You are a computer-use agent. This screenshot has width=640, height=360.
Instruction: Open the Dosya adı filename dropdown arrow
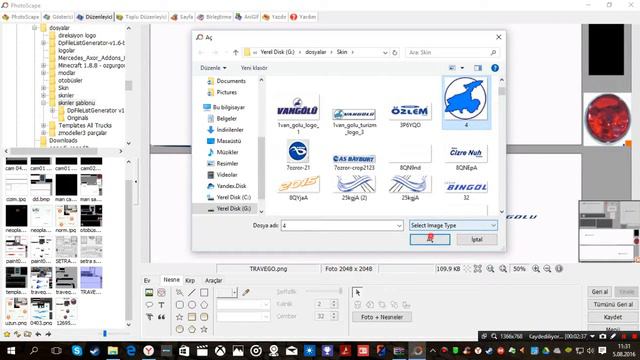(399, 225)
